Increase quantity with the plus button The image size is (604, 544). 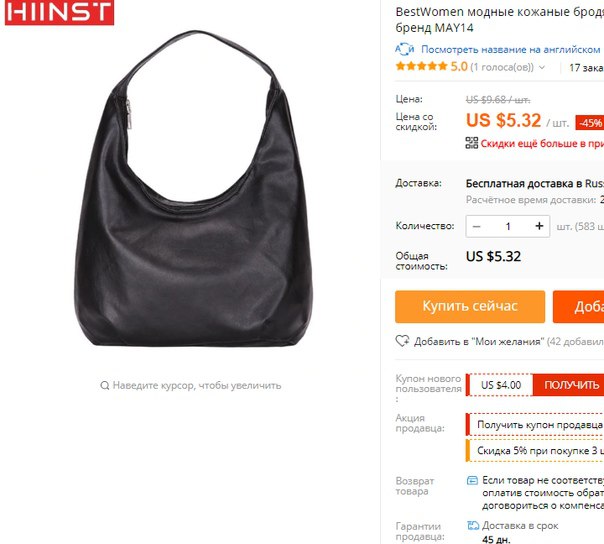tap(539, 226)
